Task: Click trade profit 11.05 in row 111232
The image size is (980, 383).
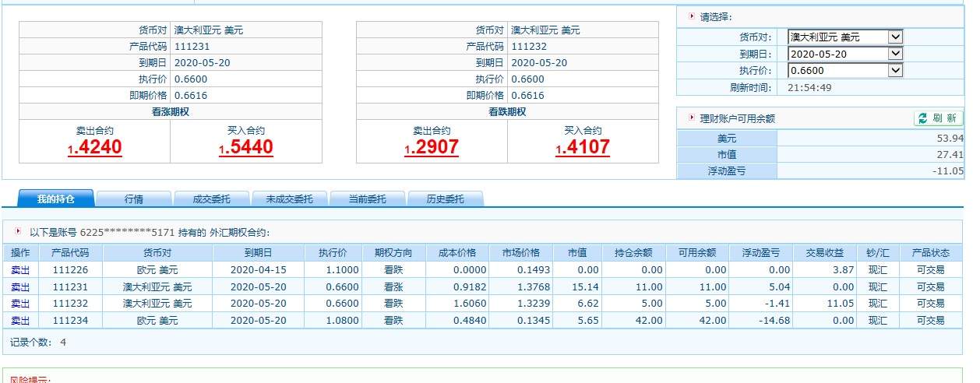Action: coord(841,304)
